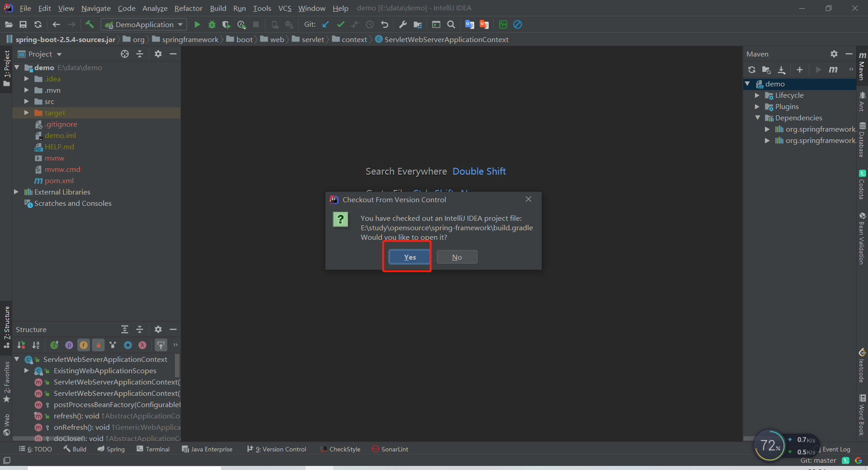Image resolution: width=868 pixels, height=470 pixels.
Task: Click No in Checkout dialog
Action: point(457,257)
